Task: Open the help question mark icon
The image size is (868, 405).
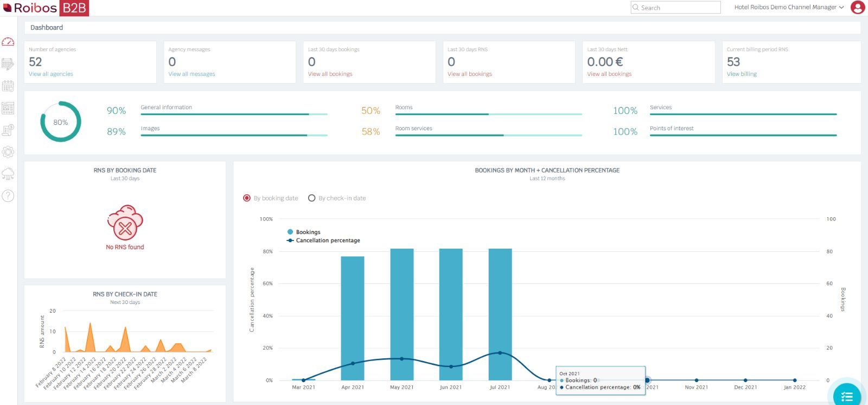Action: 8,196
